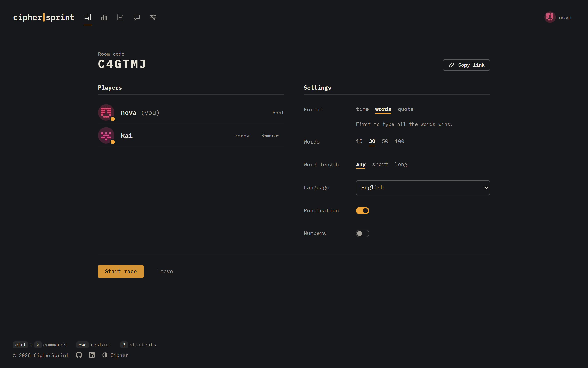
Task: Set word count to 50
Action: 385,141
